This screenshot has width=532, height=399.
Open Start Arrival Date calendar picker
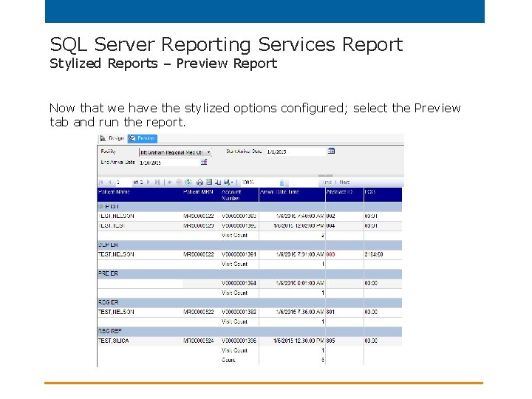pyautogui.click(x=331, y=151)
